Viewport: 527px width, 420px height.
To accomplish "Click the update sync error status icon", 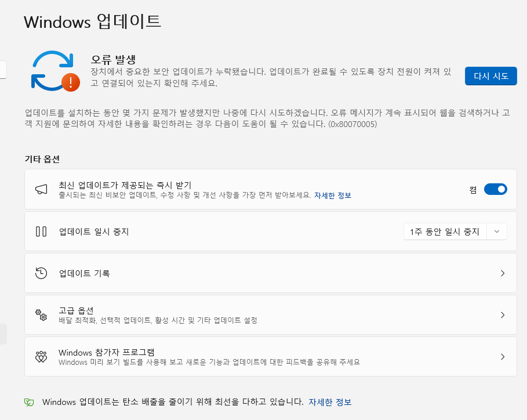I will coord(56,71).
